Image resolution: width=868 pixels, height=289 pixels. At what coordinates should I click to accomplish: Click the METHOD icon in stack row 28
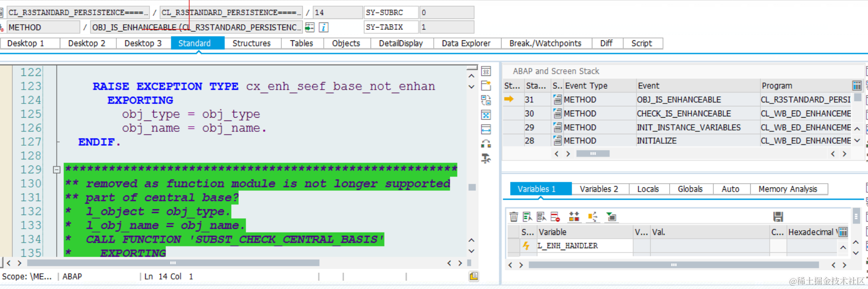[558, 141]
